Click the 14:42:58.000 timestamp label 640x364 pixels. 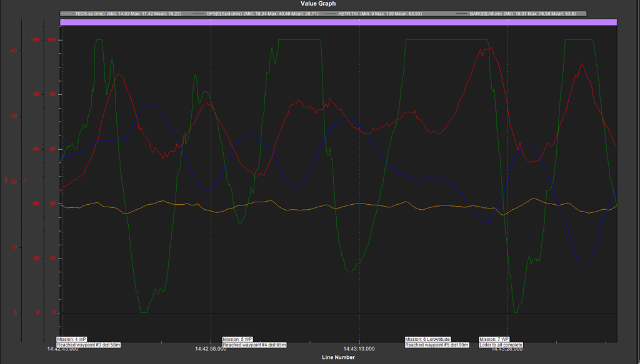(x=210, y=349)
